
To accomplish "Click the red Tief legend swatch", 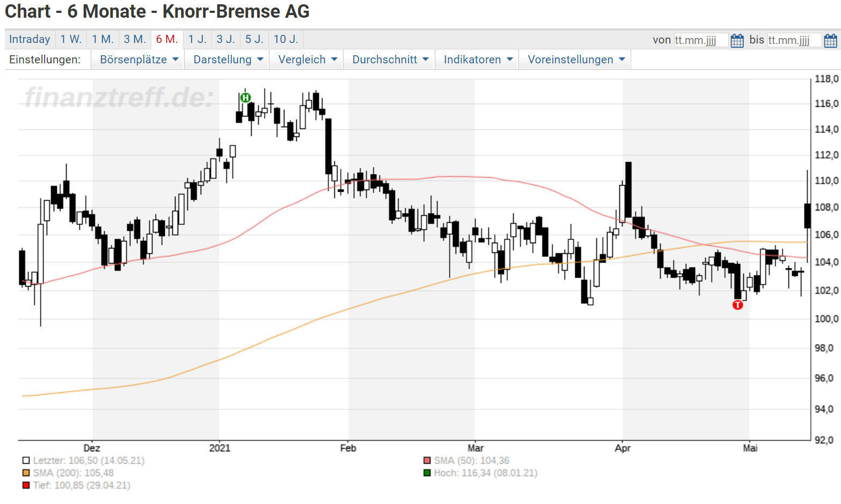I will (26, 485).
